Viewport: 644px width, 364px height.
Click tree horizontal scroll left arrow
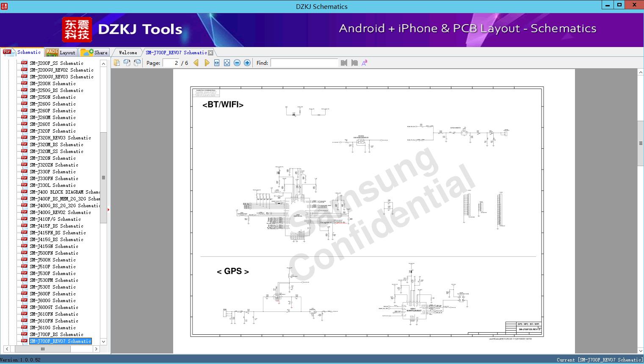coord(6,349)
